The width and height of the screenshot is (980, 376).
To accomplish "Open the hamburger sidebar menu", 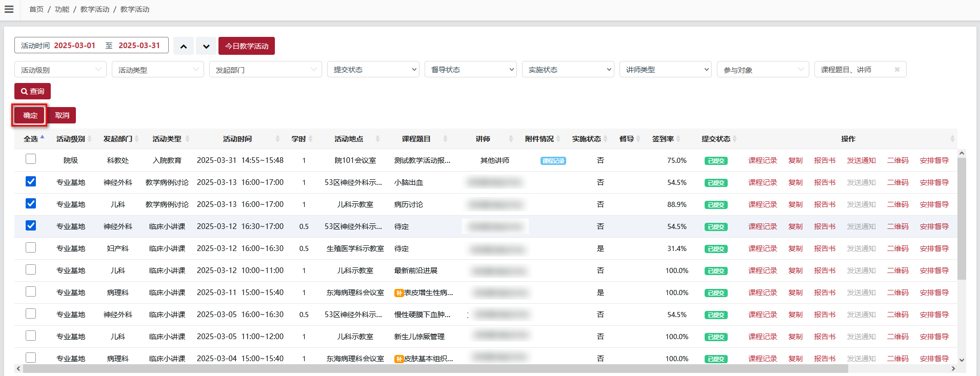I will [9, 9].
